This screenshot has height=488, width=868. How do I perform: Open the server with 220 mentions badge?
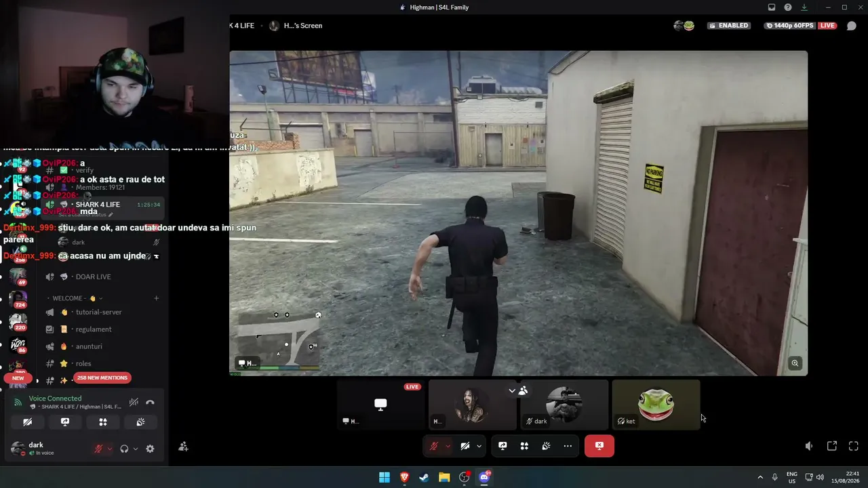[18, 321]
